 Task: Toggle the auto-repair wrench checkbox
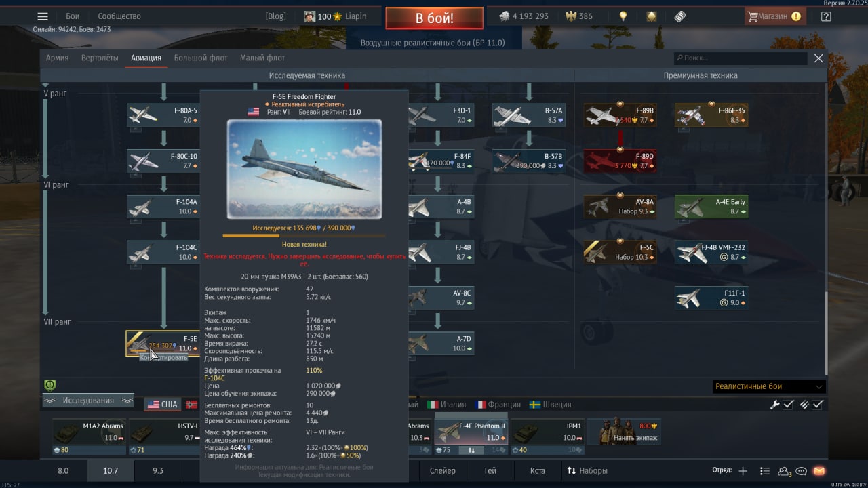789,405
